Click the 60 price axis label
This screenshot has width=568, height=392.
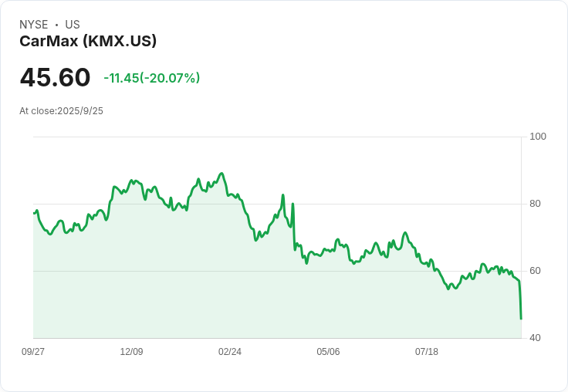(535, 271)
